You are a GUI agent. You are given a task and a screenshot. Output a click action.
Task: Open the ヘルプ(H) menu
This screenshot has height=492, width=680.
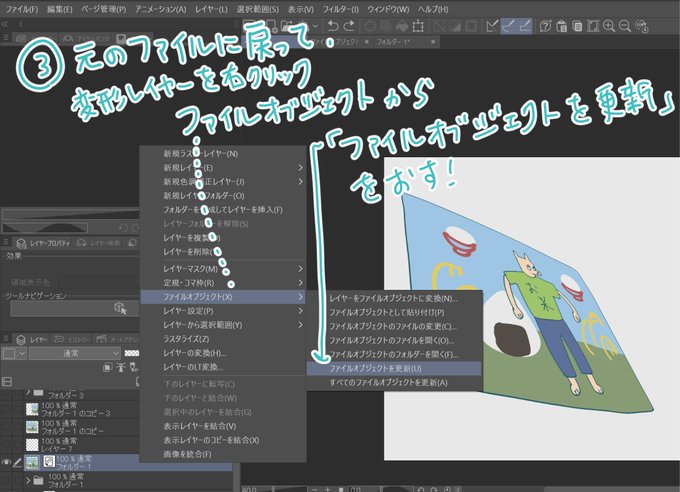point(433,9)
